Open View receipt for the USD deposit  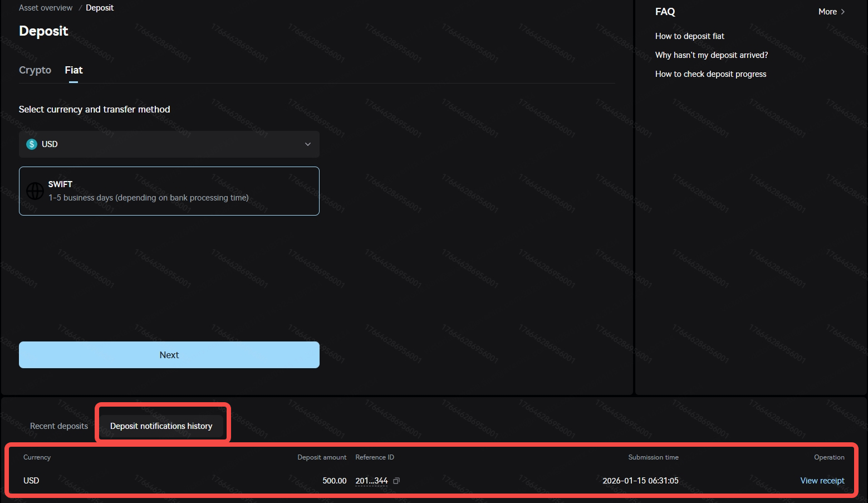pos(822,481)
